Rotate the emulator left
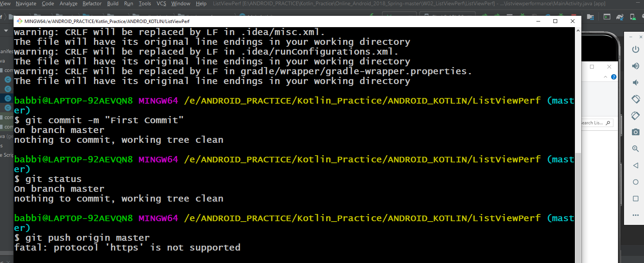The height and width of the screenshot is (263, 644). point(636,99)
